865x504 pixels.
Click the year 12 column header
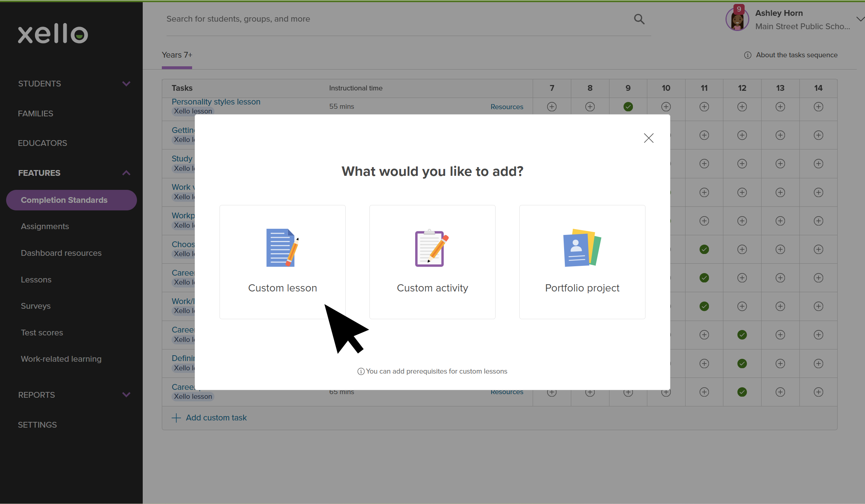pyautogui.click(x=742, y=88)
